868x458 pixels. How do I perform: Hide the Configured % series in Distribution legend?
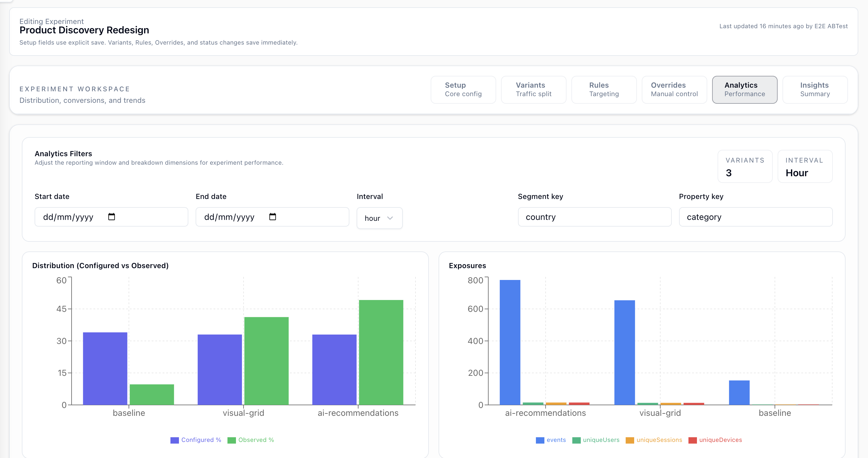coord(196,440)
